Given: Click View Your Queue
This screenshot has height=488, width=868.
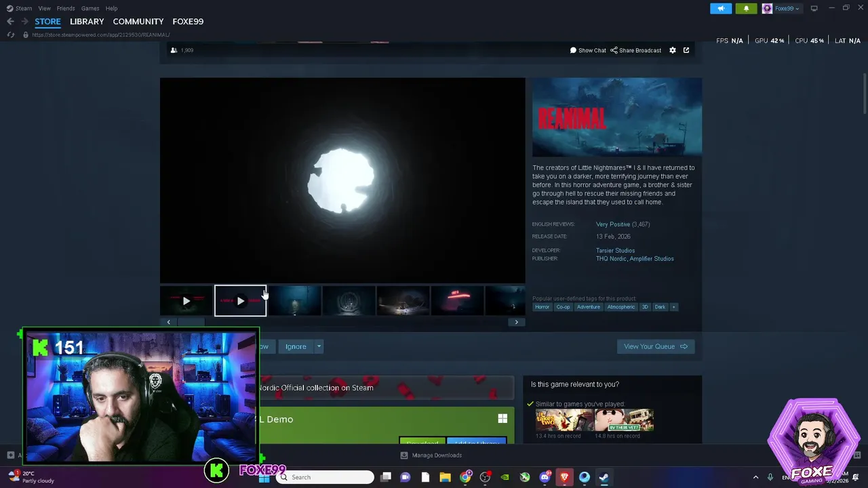Looking at the screenshot, I should pyautogui.click(x=655, y=346).
